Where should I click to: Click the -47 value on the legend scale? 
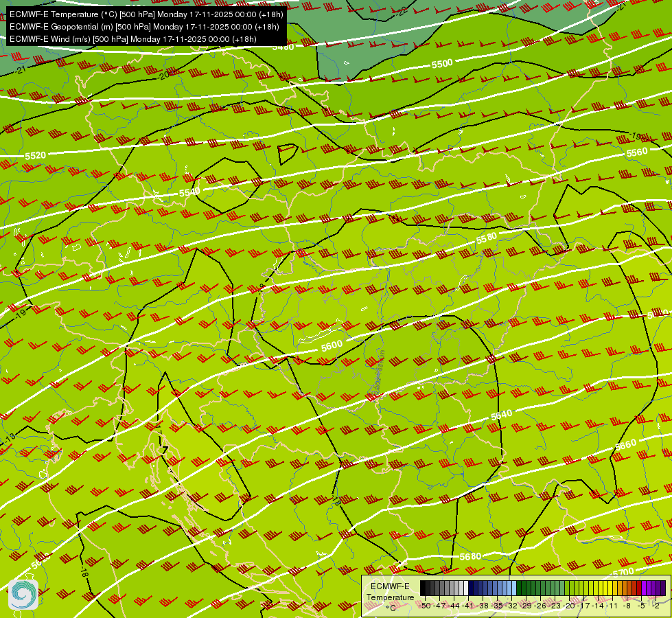(440, 606)
